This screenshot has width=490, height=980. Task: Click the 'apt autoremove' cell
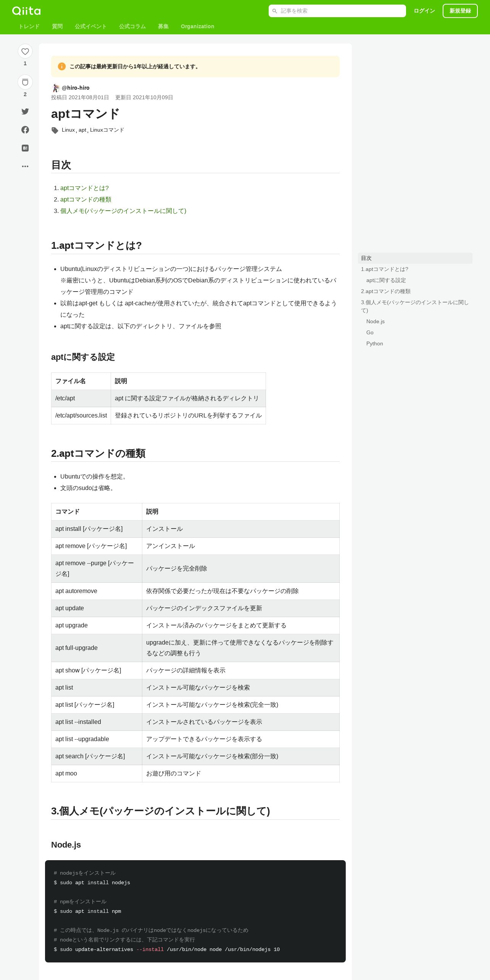pos(97,591)
